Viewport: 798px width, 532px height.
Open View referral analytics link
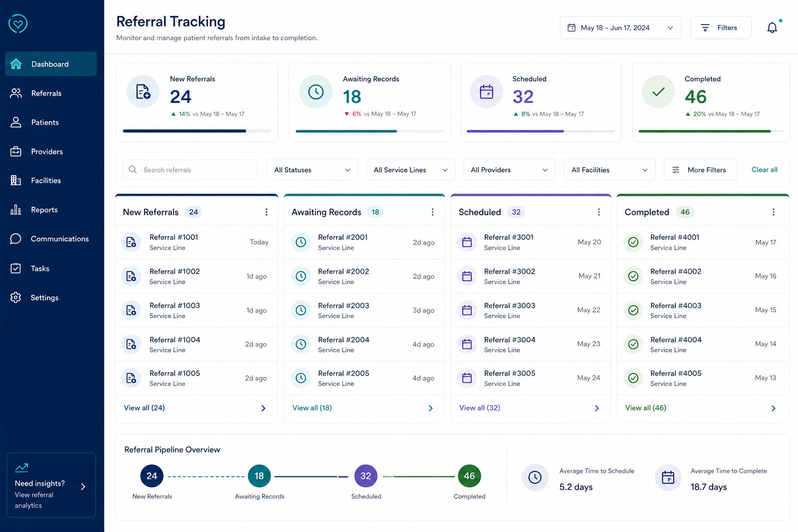point(34,500)
